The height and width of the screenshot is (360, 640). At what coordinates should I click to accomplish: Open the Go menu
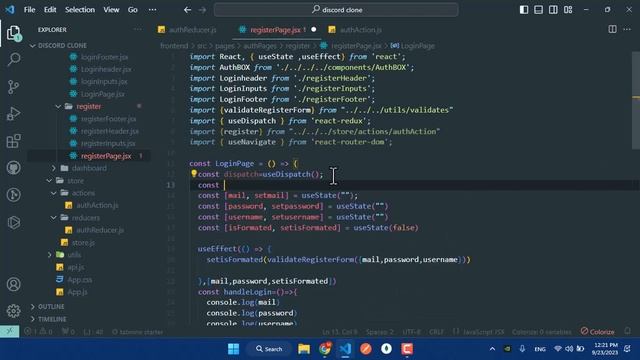(133, 10)
